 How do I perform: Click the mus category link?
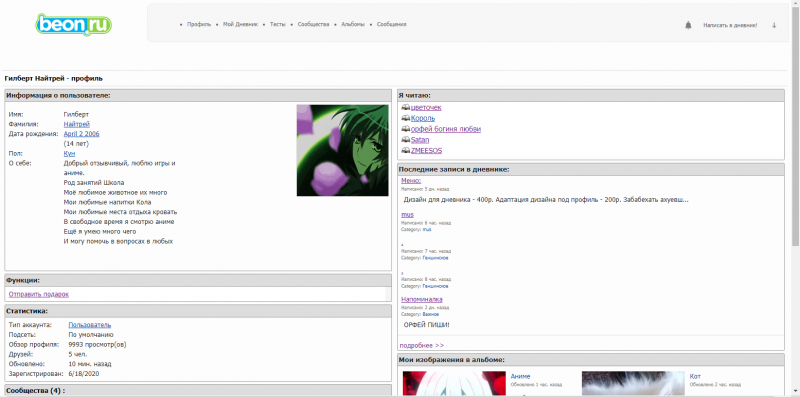[427, 230]
